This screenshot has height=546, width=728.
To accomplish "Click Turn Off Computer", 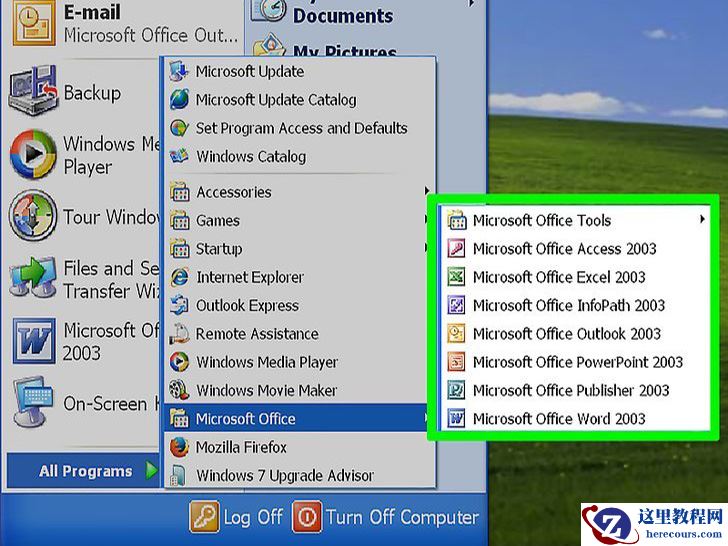I will point(385,517).
